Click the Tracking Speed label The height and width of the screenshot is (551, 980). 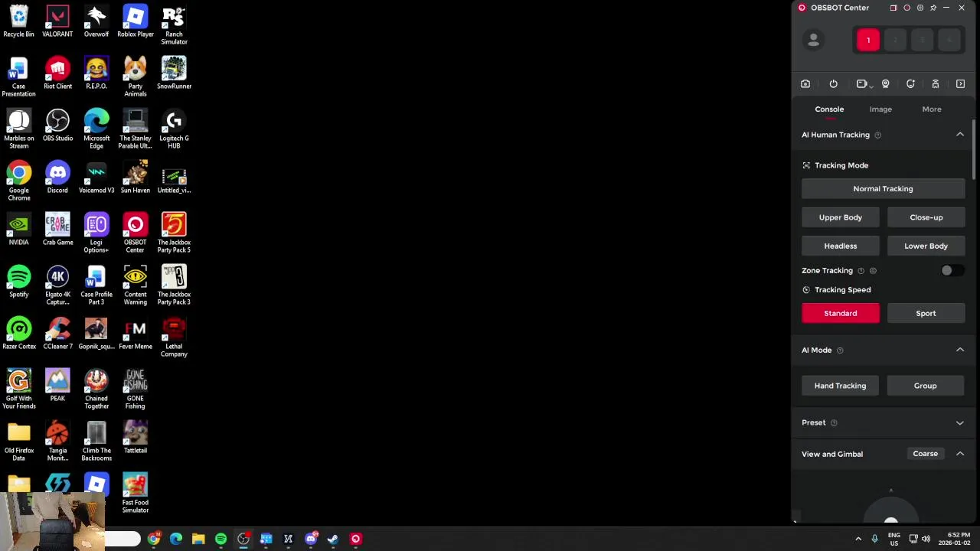tap(842, 290)
